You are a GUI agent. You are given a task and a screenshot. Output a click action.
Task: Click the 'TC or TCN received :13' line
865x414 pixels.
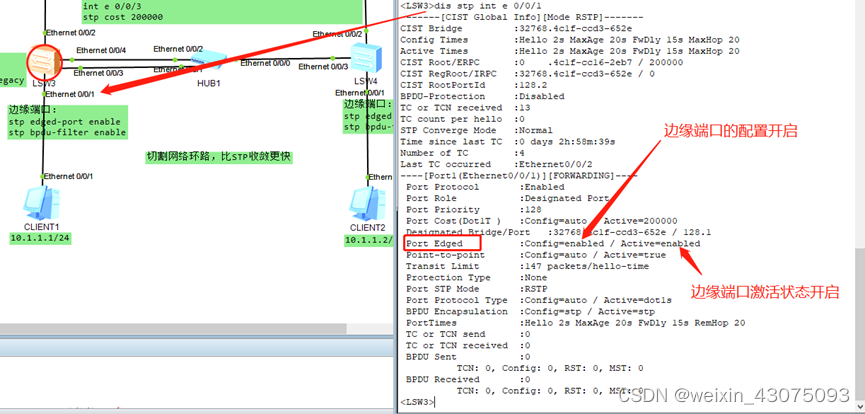click(x=465, y=108)
